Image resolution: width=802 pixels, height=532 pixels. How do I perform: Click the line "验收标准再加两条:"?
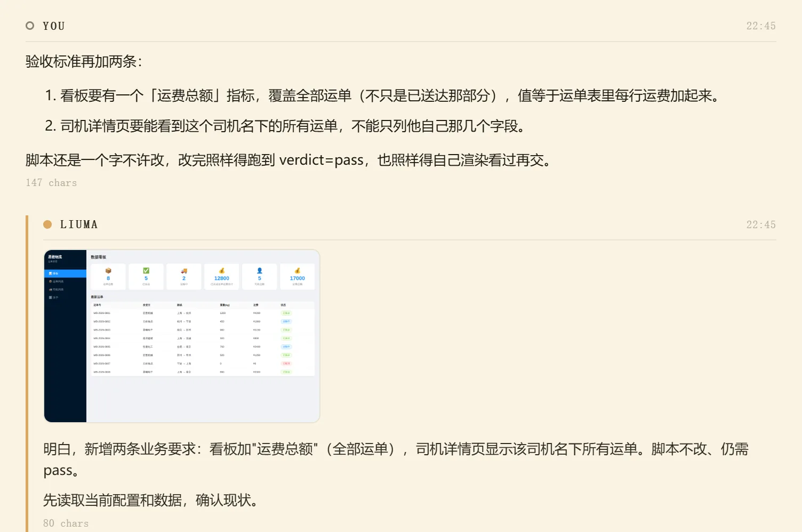click(x=84, y=62)
